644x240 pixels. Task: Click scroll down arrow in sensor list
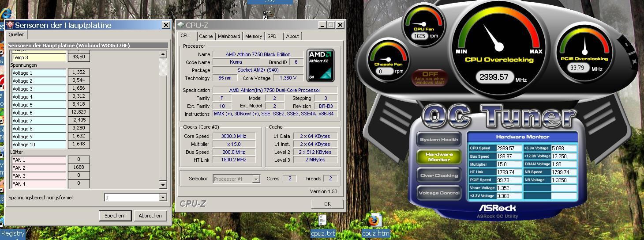coord(163,185)
